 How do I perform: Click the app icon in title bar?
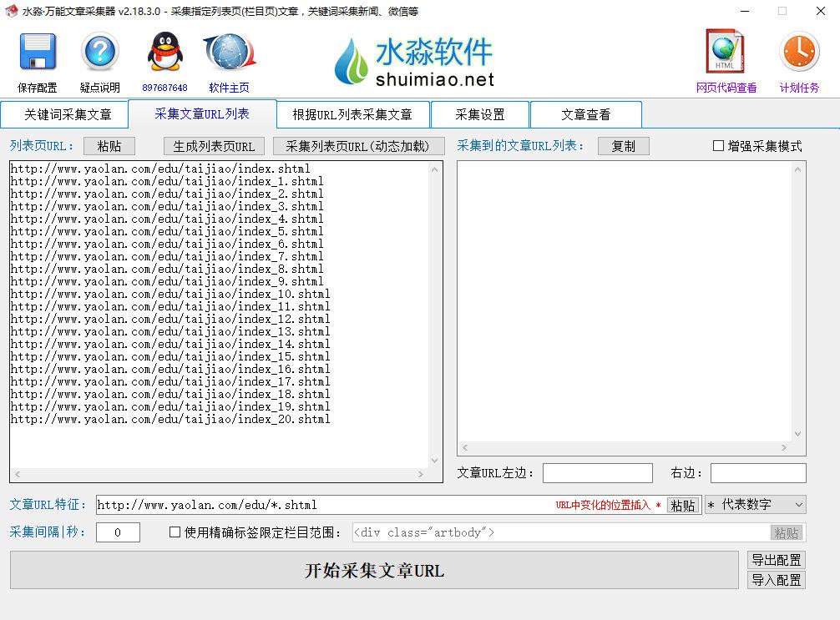click(11, 11)
